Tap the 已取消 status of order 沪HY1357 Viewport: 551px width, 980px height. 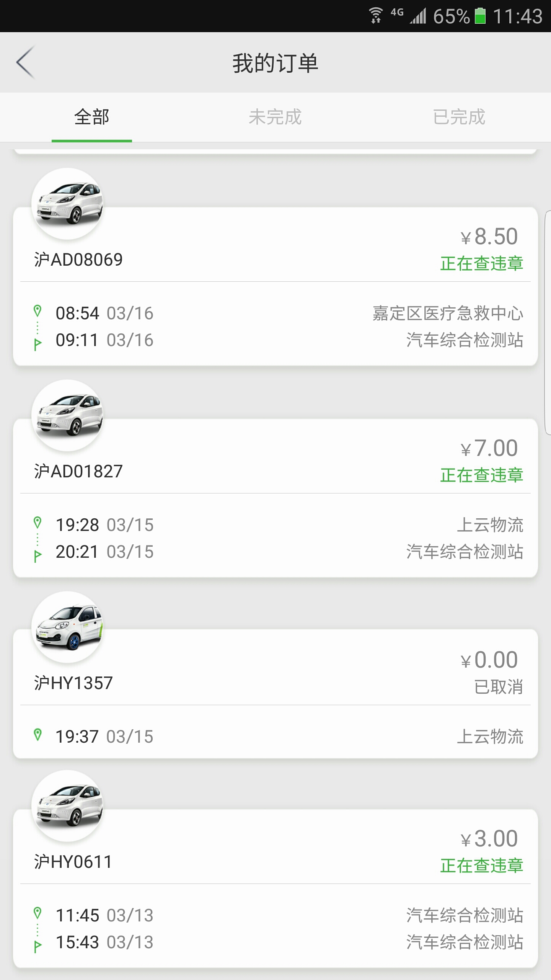[x=498, y=687]
